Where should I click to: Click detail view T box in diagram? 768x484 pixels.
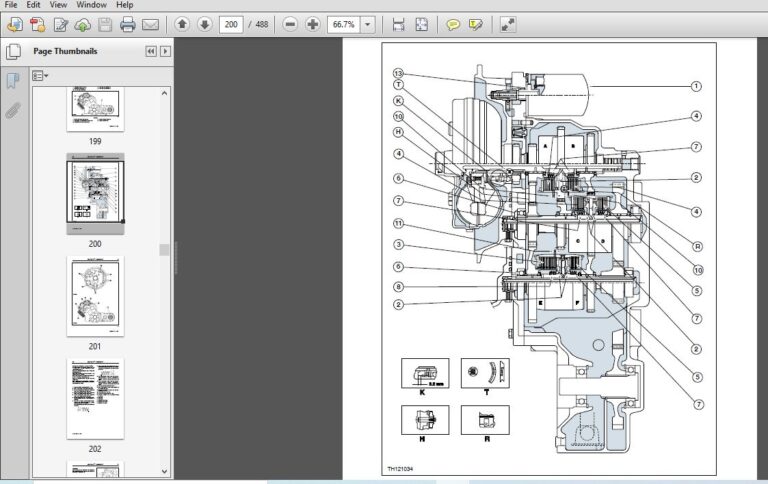[x=485, y=373]
